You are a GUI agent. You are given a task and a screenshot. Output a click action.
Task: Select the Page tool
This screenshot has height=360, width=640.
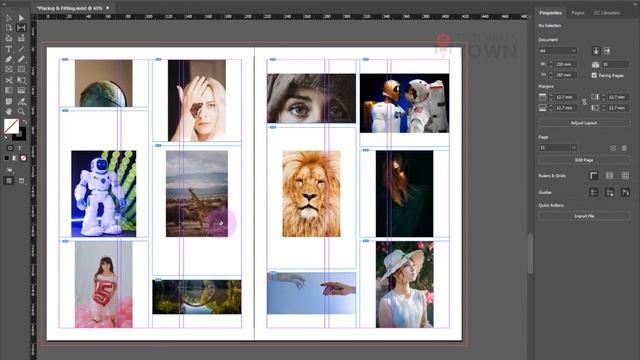click(9, 28)
